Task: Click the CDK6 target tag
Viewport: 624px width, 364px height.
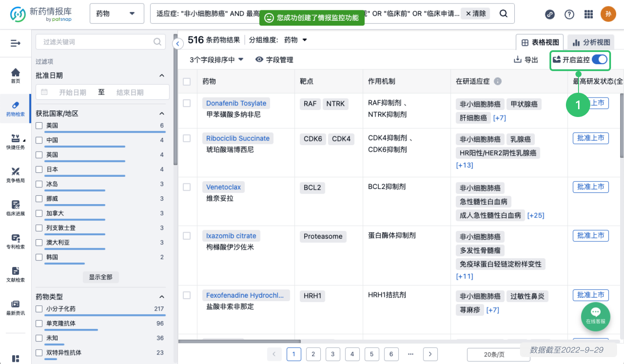Action: click(x=312, y=139)
